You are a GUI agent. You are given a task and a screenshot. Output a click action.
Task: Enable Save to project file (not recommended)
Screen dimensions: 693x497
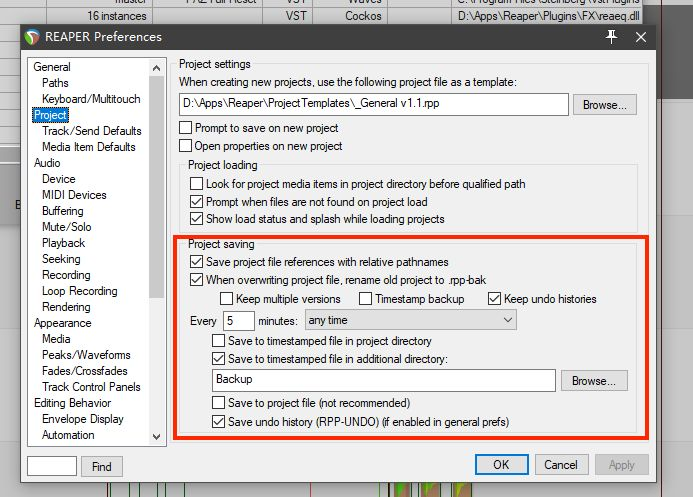point(218,402)
